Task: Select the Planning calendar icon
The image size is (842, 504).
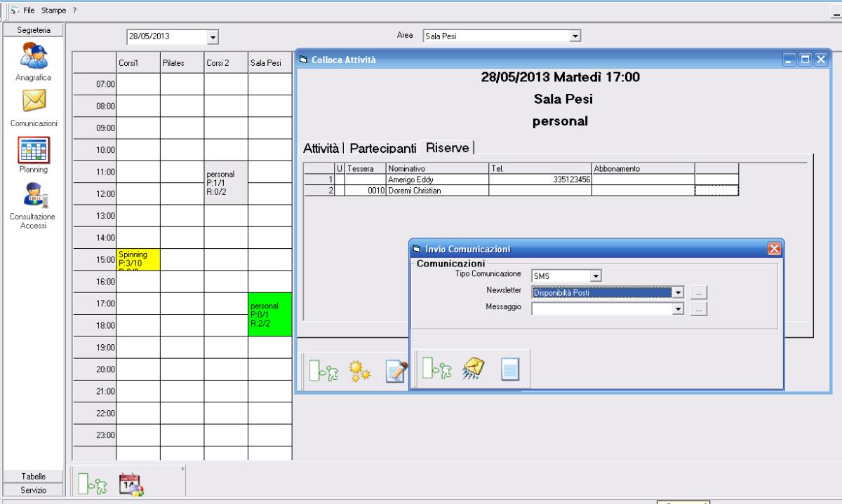Action: click(x=34, y=149)
